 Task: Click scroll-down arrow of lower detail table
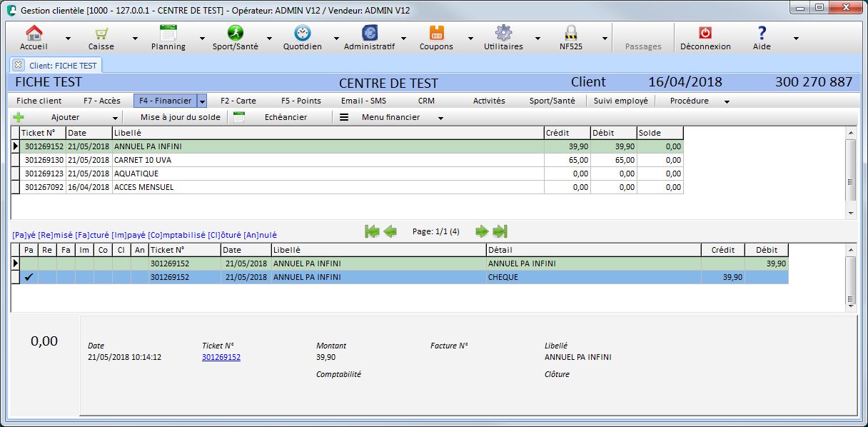coord(850,305)
